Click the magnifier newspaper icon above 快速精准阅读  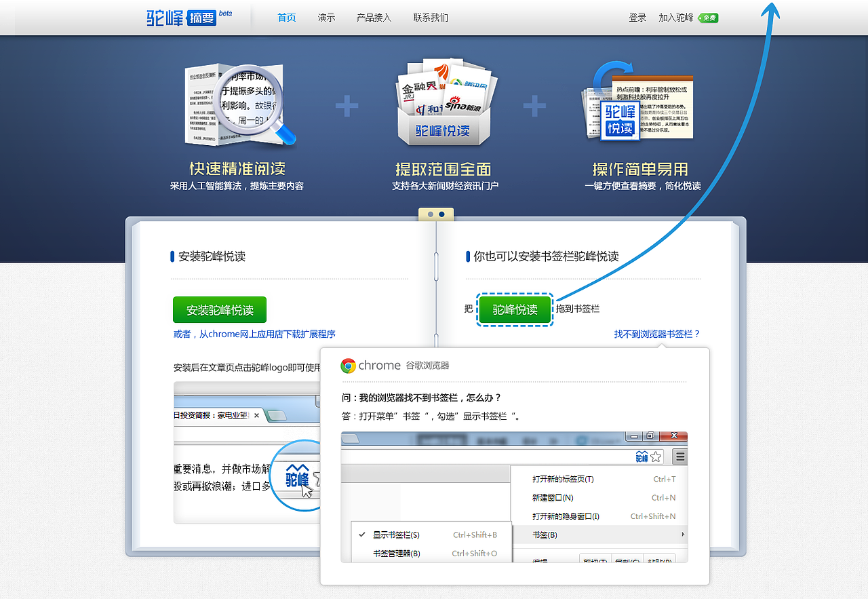click(x=240, y=104)
